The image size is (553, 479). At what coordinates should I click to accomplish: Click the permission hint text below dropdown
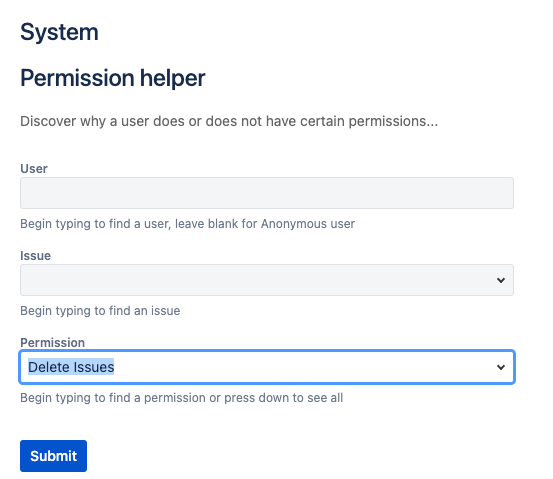point(182,398)
